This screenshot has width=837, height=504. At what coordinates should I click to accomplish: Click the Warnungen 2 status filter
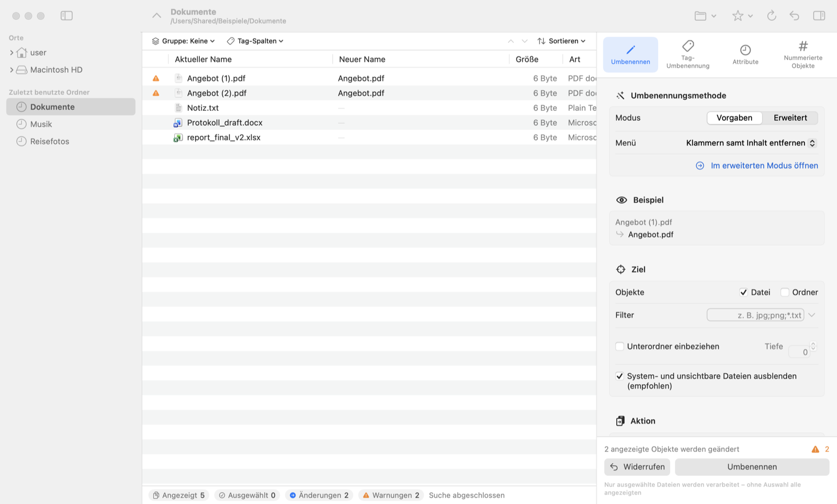[391, 495]
